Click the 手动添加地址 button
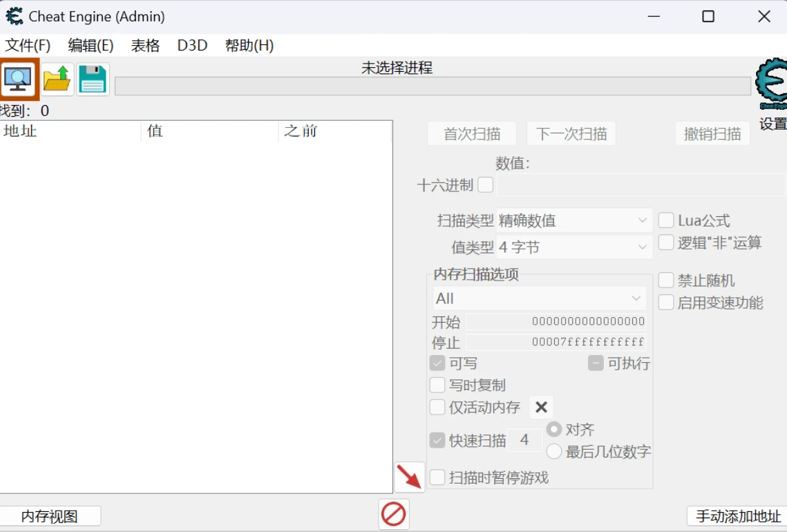Screen dimensions: 787x532 [x=737, y=516]
